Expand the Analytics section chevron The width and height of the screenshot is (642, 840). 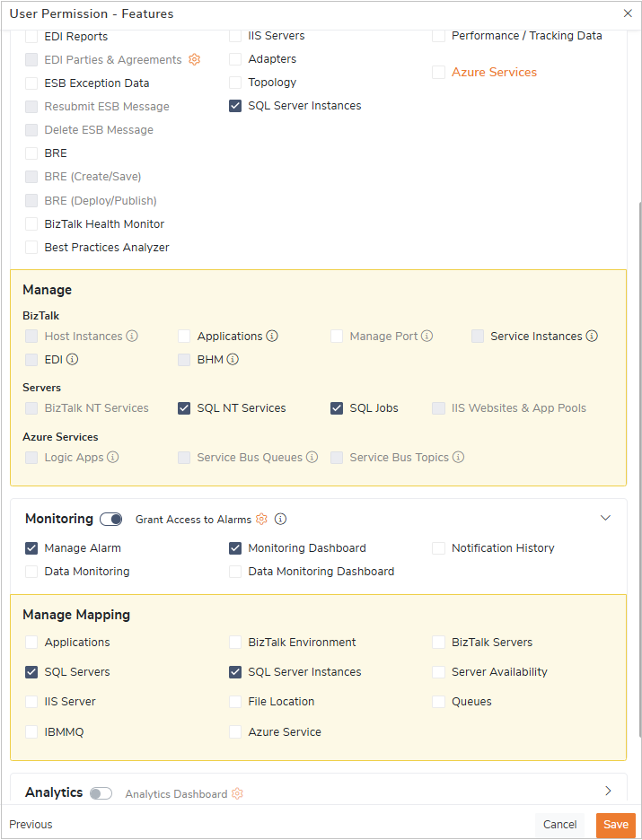tap(608, 791)
